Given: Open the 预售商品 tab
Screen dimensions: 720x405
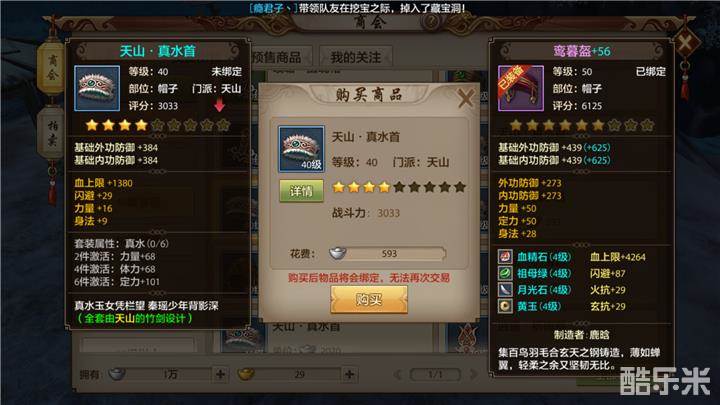Looking at the screenshot, I should click(x=277, y=57).
